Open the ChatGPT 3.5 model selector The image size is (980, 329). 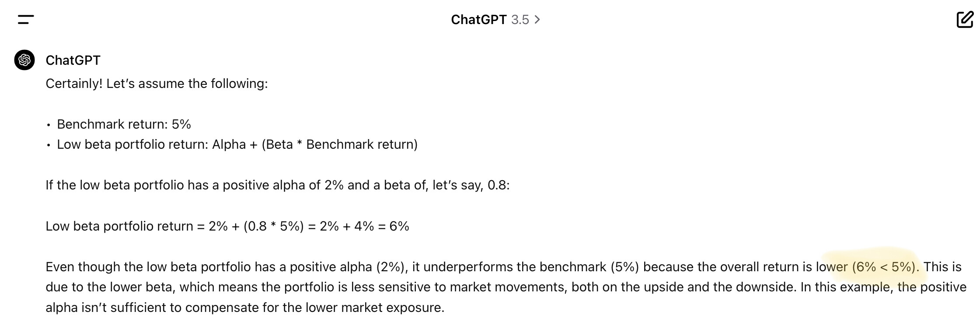(x=495, y=20)
